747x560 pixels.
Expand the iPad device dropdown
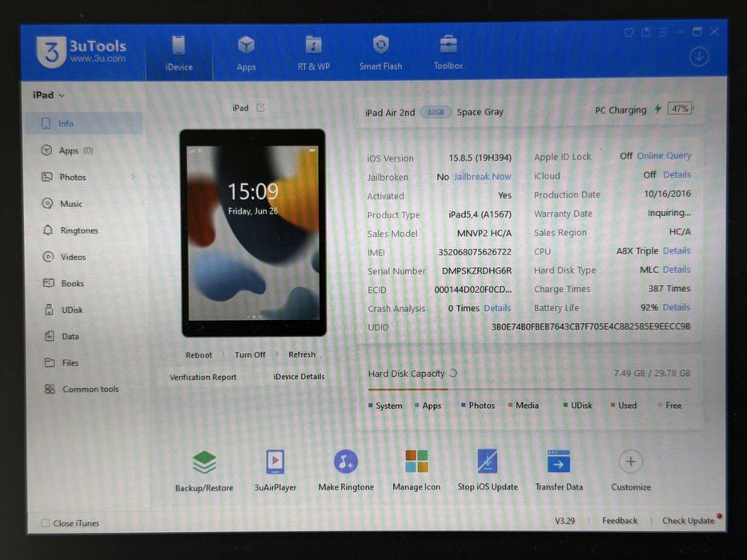coord(49,95)
